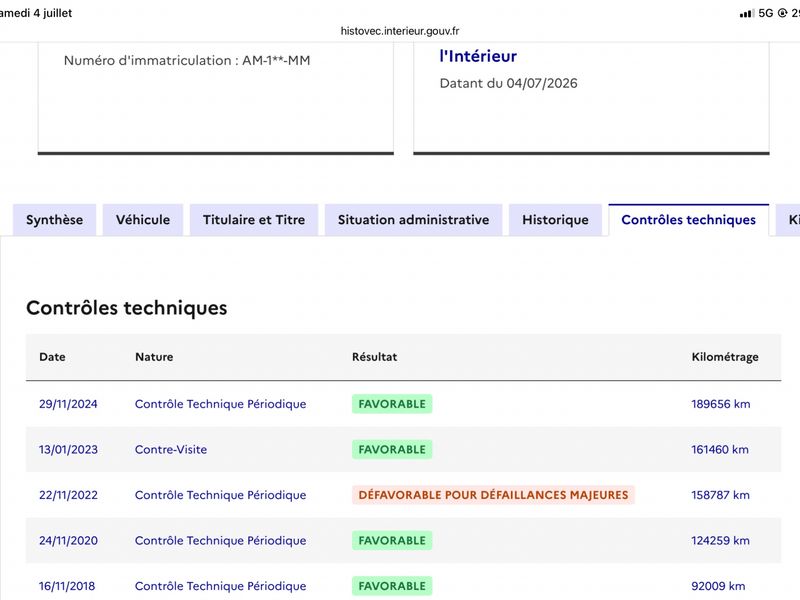The height and width of the screenshot is (600, 800).
Task: Click Contre-Visite in the Nature column
Action: [171, 449]
